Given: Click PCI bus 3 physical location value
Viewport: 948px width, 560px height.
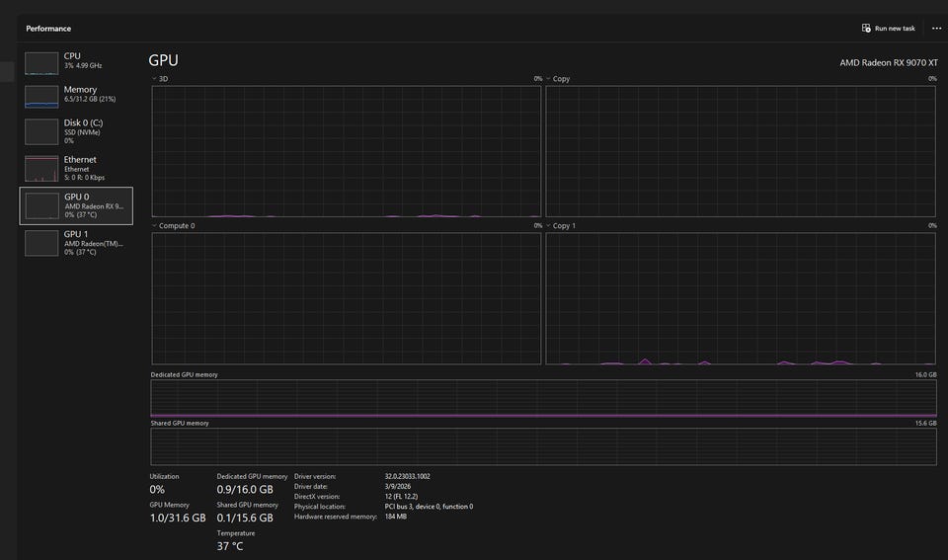Looking at the screenshot, I should point(429,507).
